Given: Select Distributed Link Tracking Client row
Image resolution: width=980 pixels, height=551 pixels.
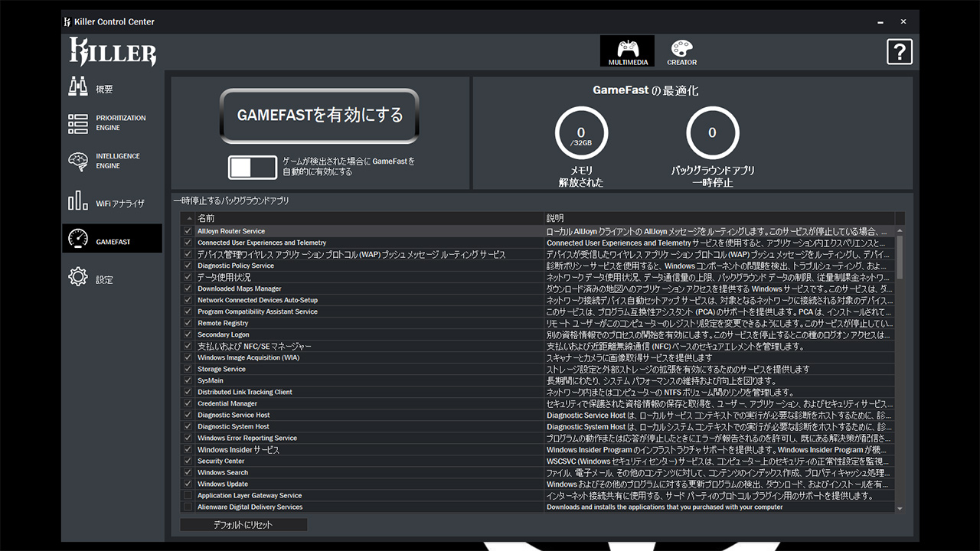Looking at the screenshot, I should [537, 392].
